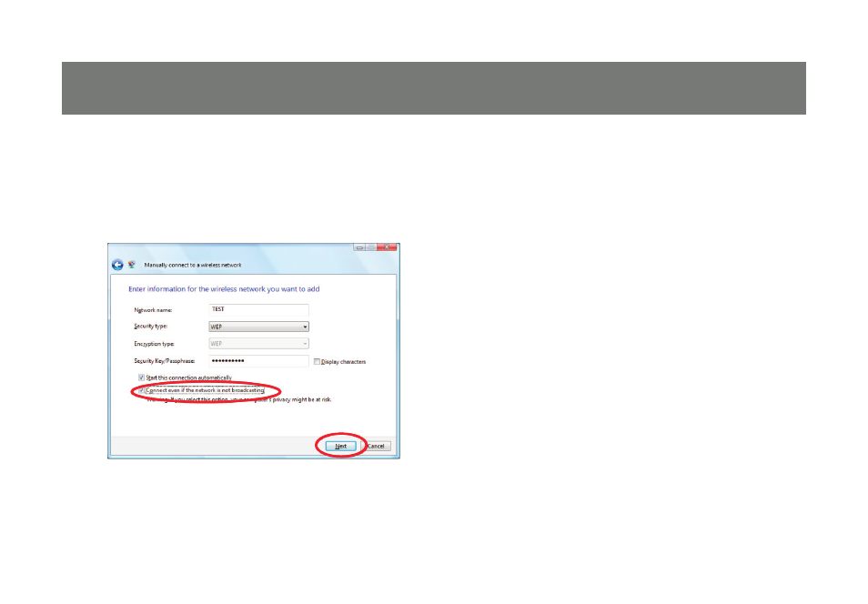Click the 'Network name:' label
868x604 pixels.
click(x=153, y=310)
